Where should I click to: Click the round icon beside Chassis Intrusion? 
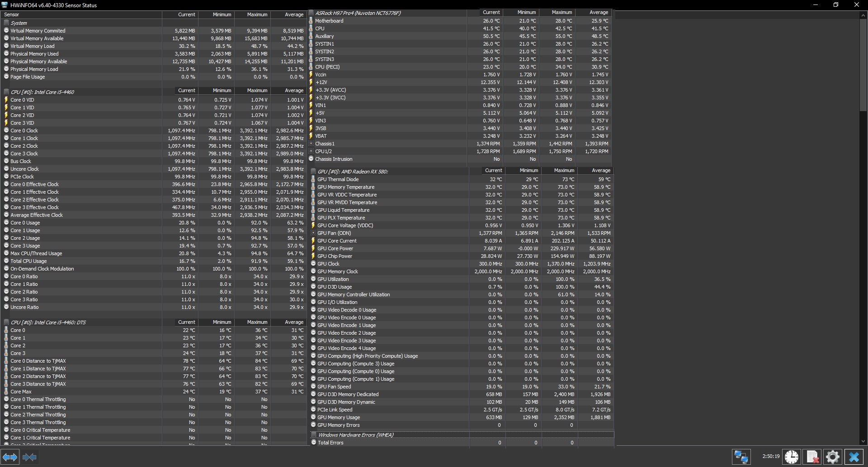(311, 159)
